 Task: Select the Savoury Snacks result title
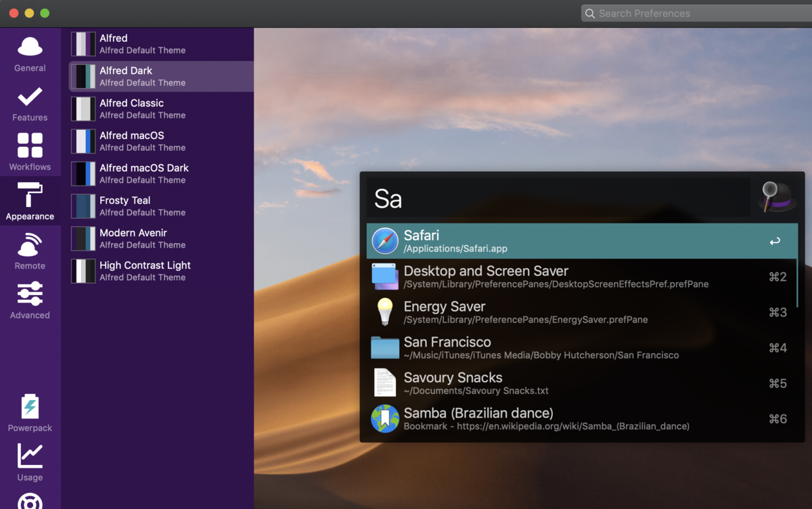[x=453, y=378]
